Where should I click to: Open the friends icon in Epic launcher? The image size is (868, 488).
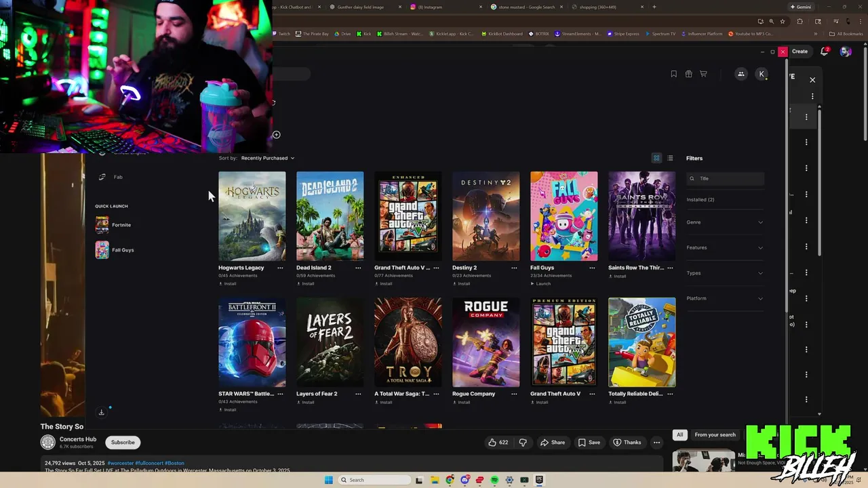(x=741, y=74)
